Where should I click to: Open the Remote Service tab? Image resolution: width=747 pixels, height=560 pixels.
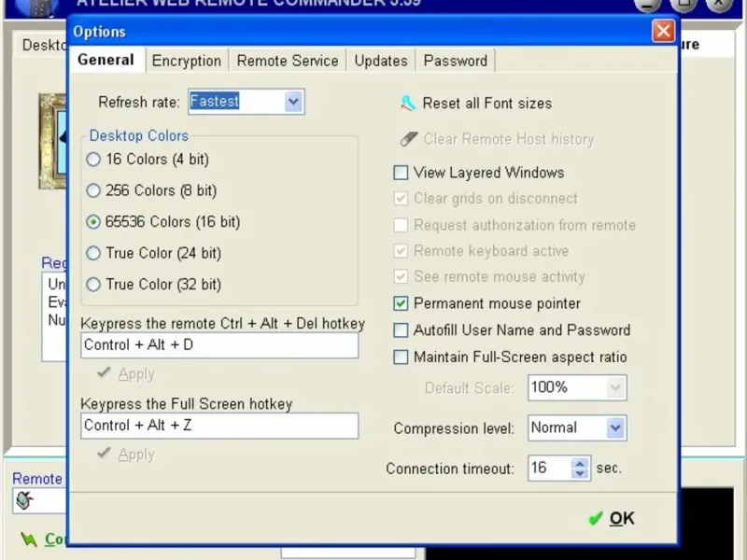coord(288,61)
